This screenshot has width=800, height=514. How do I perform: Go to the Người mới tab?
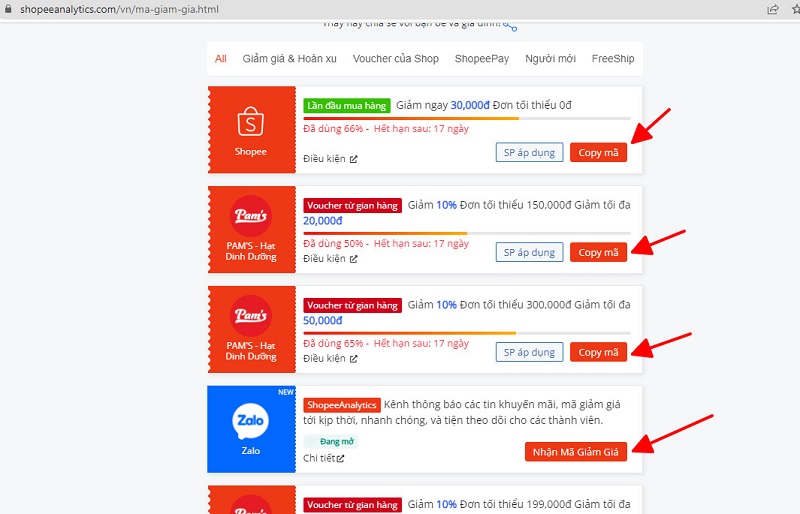[550, 59]
